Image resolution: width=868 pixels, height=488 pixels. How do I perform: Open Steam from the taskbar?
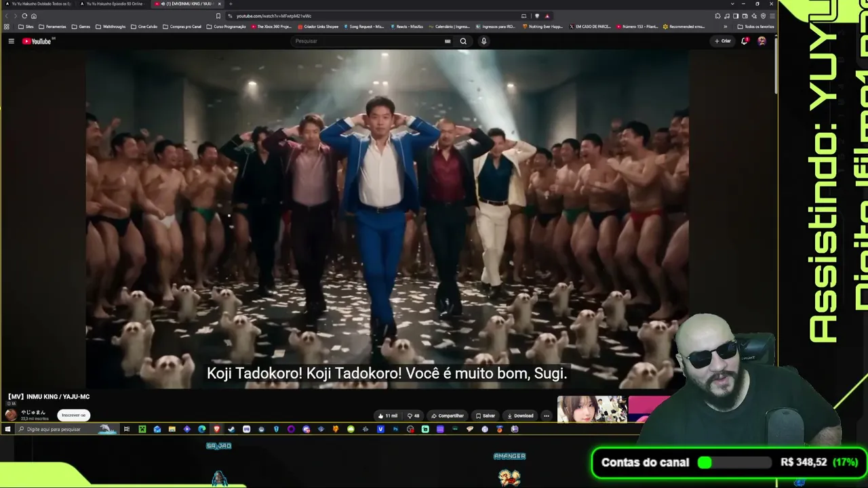coord(231,429)
